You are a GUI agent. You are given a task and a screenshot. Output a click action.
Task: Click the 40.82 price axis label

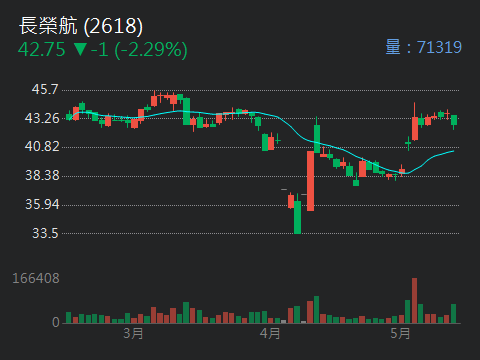pos(42,146)
